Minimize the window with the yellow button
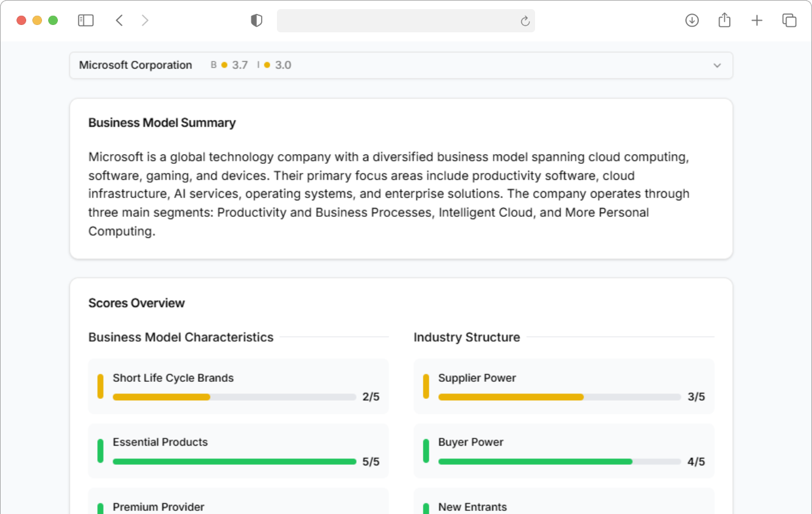The width and height of the screenshot is (812, 514). pos(37,20)
